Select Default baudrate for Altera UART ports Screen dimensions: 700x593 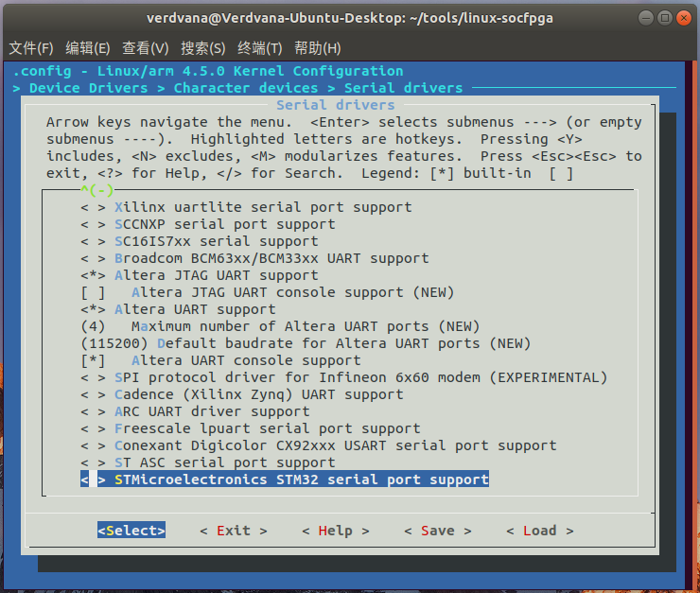306,343
